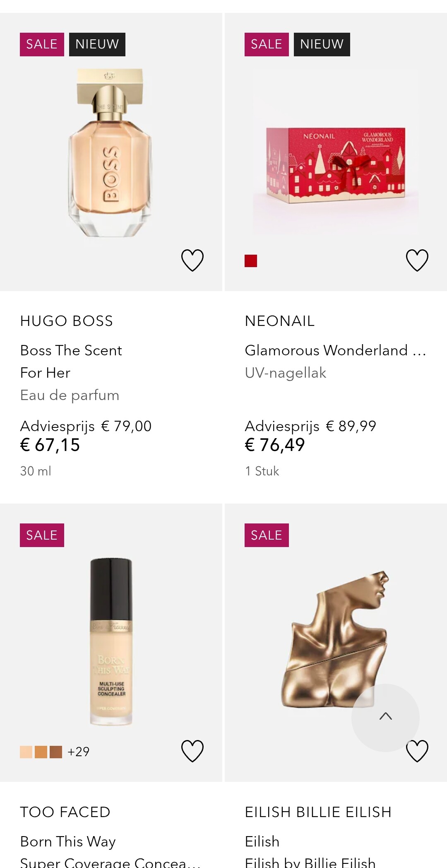Image resolution: width=447 pixels, height=868 pixels.
Task: Open the TOO FACED brand link
Action: coord(65,812)
